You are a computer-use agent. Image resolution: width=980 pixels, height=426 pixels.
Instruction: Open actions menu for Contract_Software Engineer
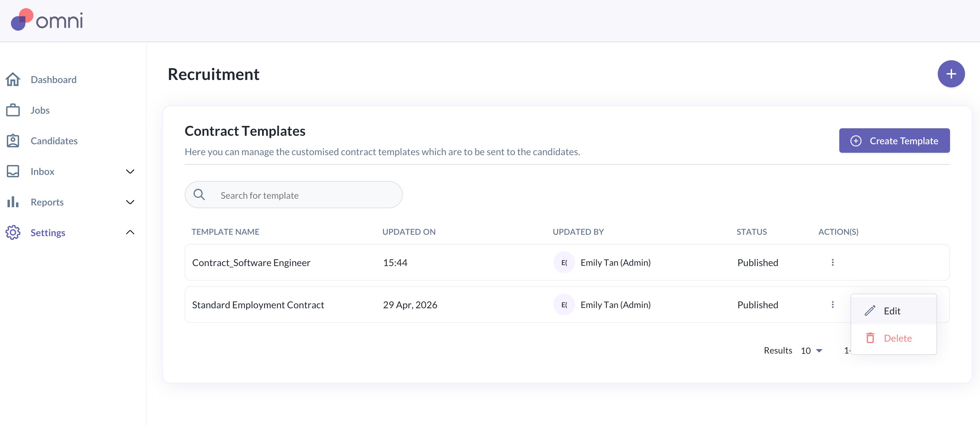pyautogui.click(x=832, y=262)
